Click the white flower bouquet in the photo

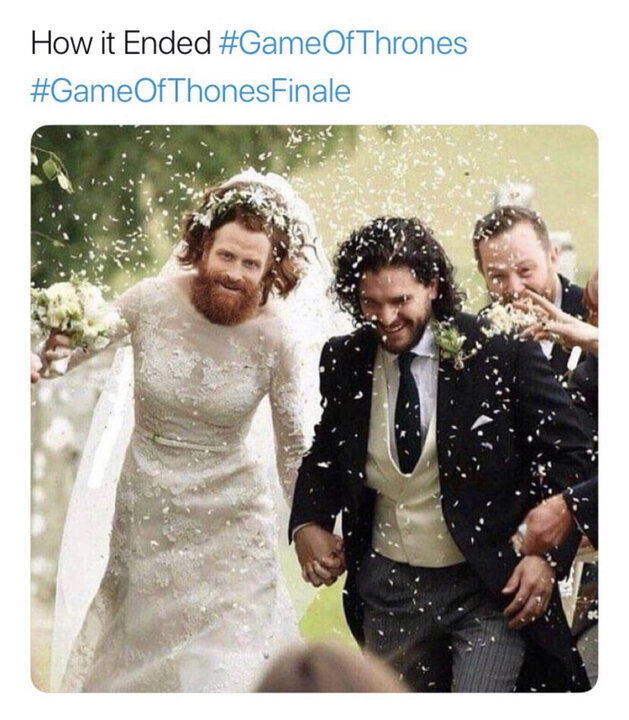71,313
